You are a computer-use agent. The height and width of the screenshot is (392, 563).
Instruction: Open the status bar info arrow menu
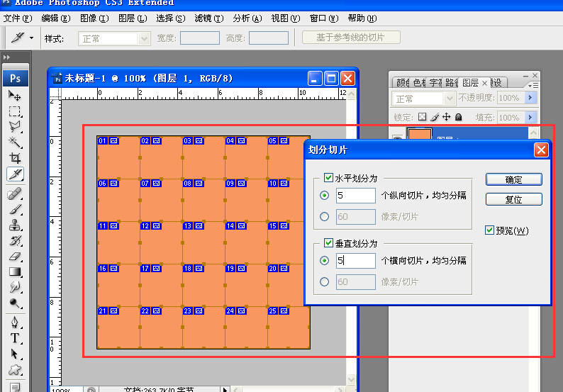coord(225,389)
